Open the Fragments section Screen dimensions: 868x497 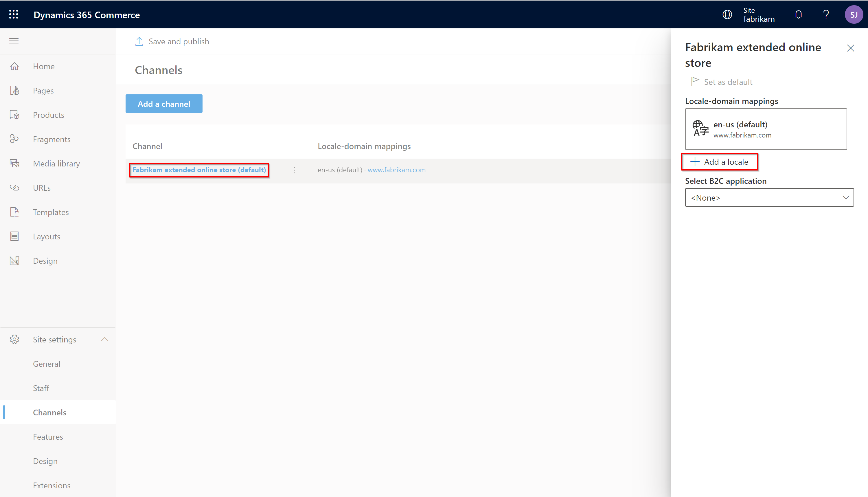tap(51, 139)
